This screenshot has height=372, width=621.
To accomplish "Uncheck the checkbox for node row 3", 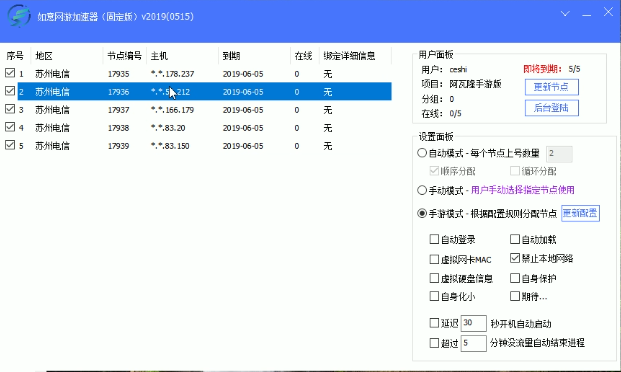I will pyautogui.click(x=10, y=109).
